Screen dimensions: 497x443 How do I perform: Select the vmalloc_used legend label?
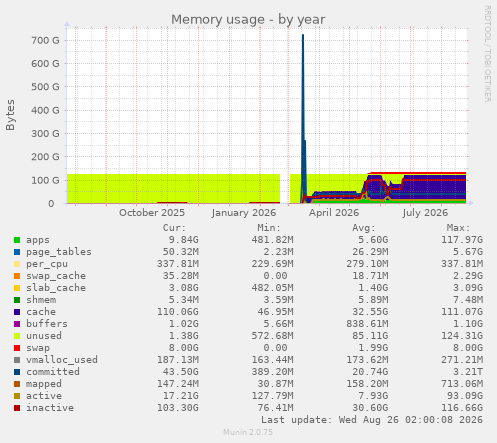click(62, 360)
